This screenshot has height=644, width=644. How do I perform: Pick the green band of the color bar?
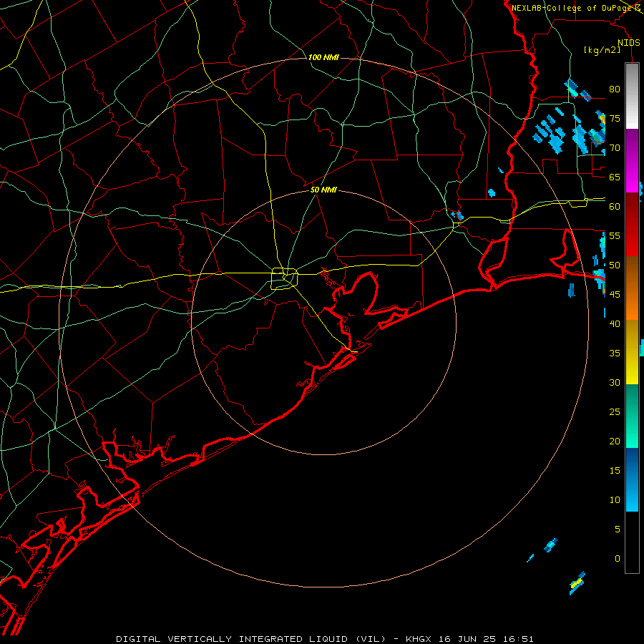pos(632,416)
